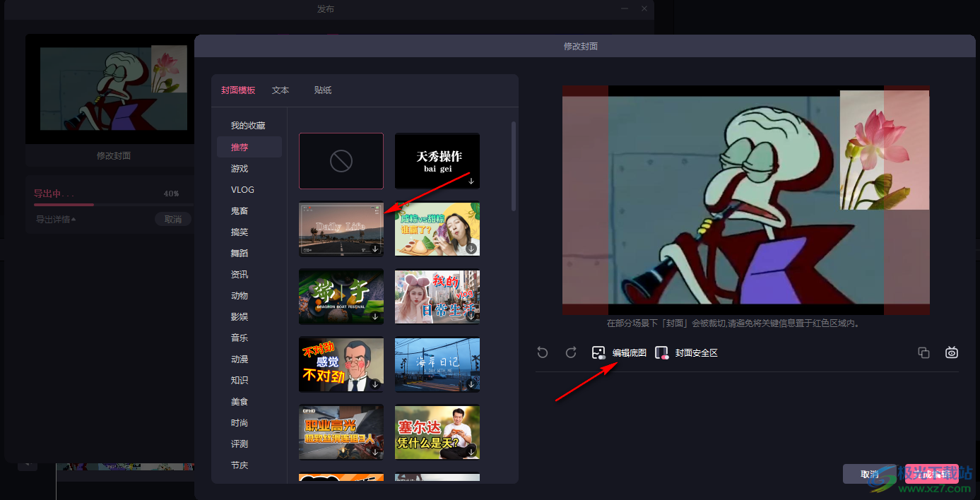Click 修改封面 in the publish window
The height and width of the screenshot is (500, 980).
(114, 155)
